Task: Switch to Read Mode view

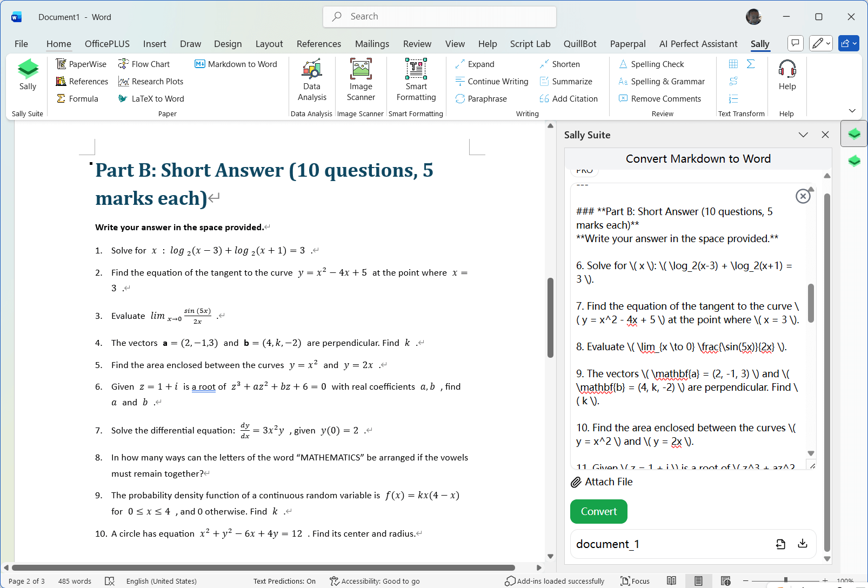Action: click(672, 580)
